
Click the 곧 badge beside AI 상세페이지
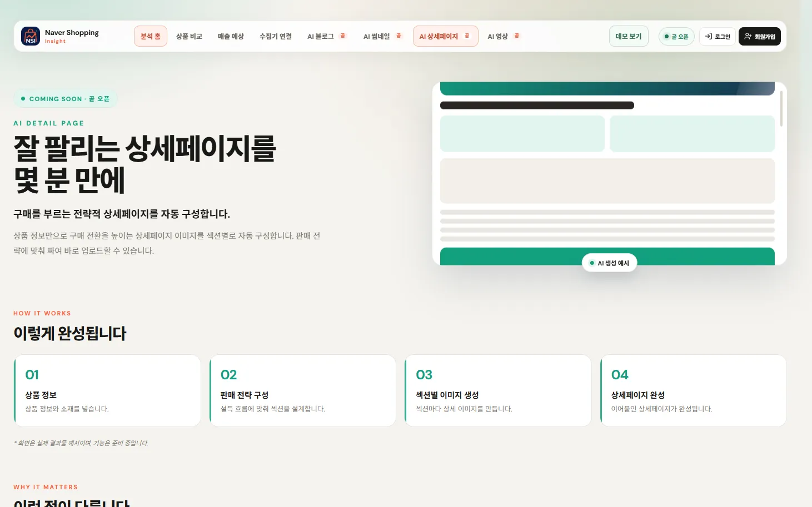click(467, 36)
